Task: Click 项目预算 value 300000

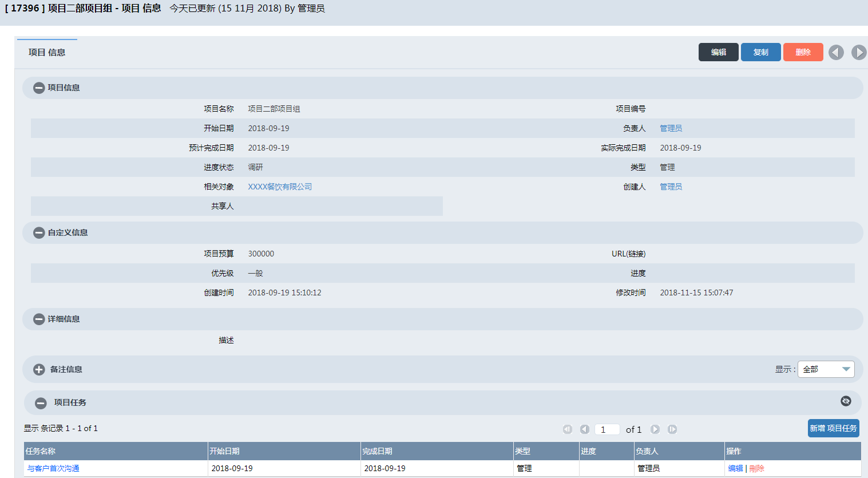Action: (x=261, y=254)
